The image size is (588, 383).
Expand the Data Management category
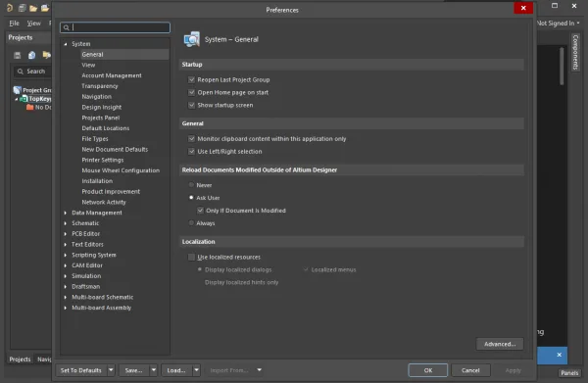tap(66, 213)
